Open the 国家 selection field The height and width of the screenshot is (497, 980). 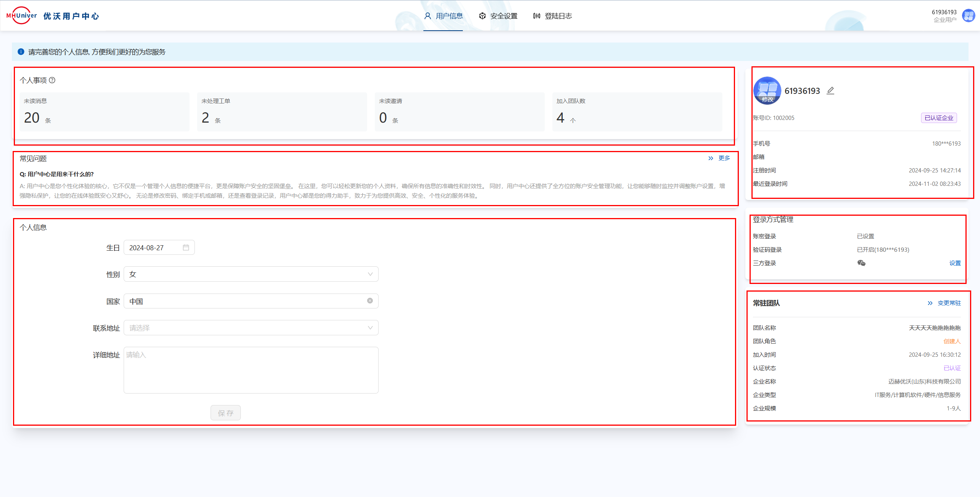pos(245,301)
